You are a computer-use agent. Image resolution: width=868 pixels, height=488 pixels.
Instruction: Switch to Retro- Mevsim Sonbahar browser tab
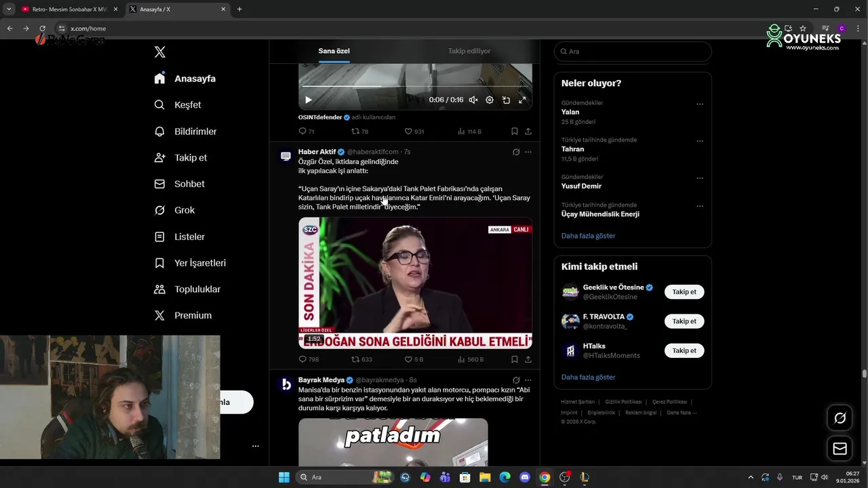68,9
